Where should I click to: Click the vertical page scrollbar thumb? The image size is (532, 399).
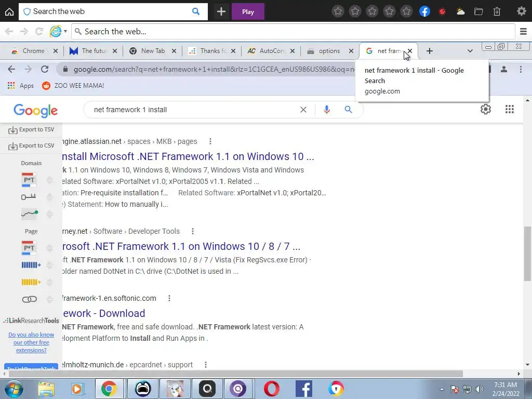point(527,254)
